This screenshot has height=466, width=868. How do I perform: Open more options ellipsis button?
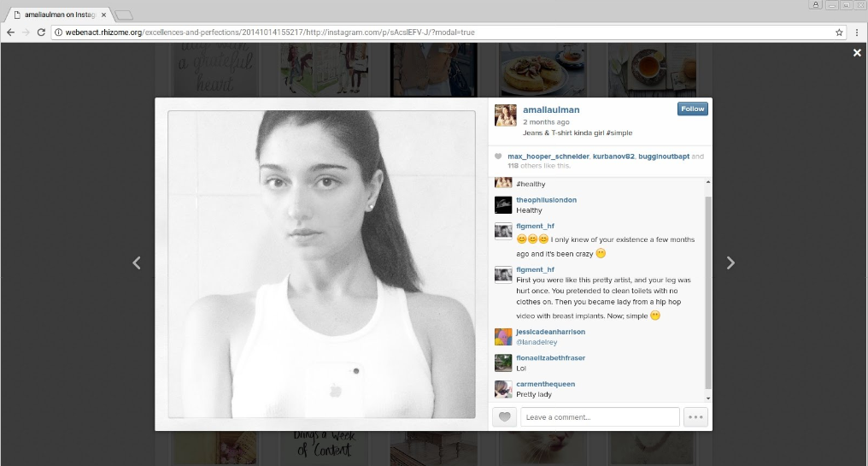point(695,416)
